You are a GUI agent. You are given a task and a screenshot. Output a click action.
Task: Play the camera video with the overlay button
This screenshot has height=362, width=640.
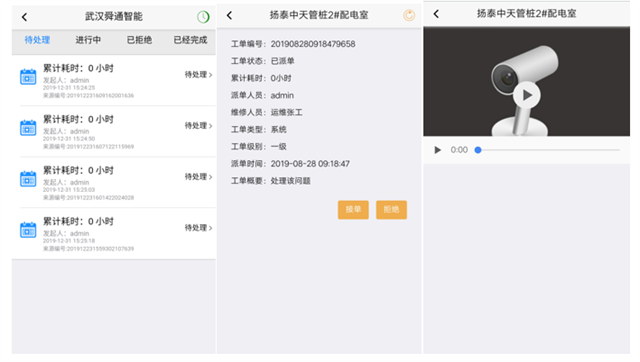point(527,95)
